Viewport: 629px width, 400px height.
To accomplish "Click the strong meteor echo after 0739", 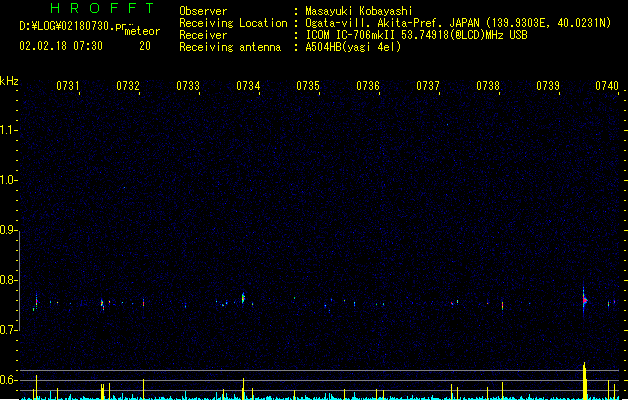I will coord(584,300).
